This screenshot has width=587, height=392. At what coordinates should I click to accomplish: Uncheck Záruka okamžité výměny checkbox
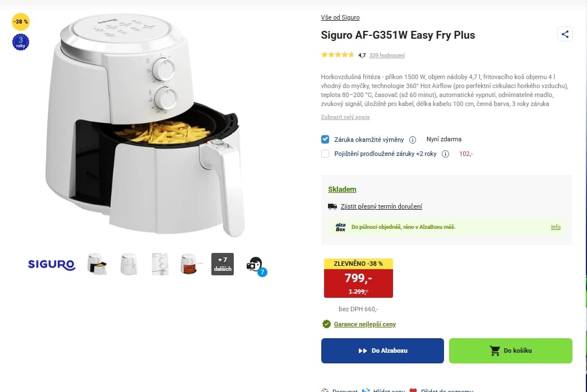[325, 139]
